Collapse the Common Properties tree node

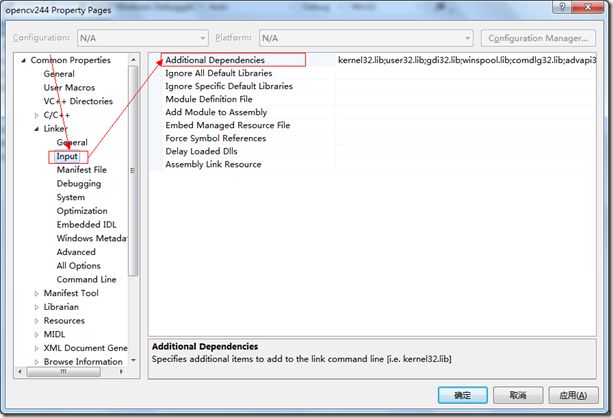pyautogui.click(x=23, y=61)
